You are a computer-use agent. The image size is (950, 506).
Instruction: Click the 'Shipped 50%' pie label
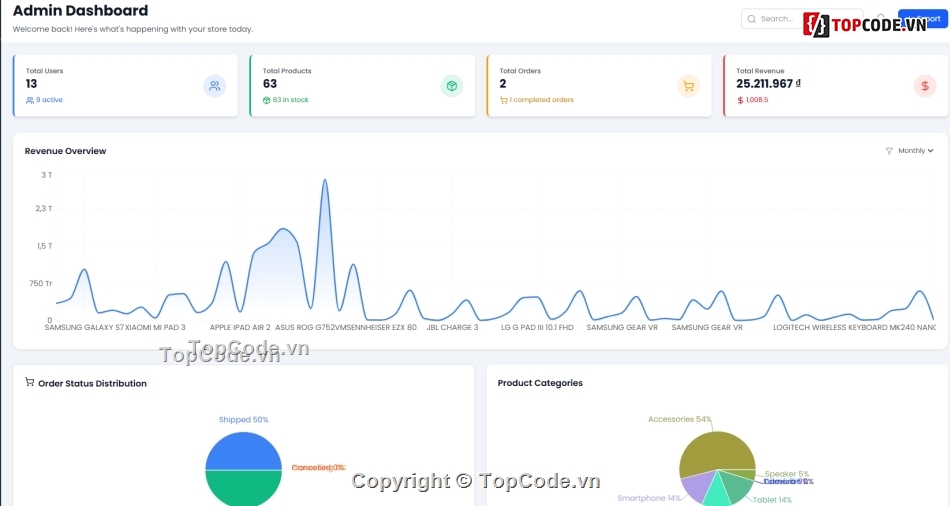click(x=244, y=420)
